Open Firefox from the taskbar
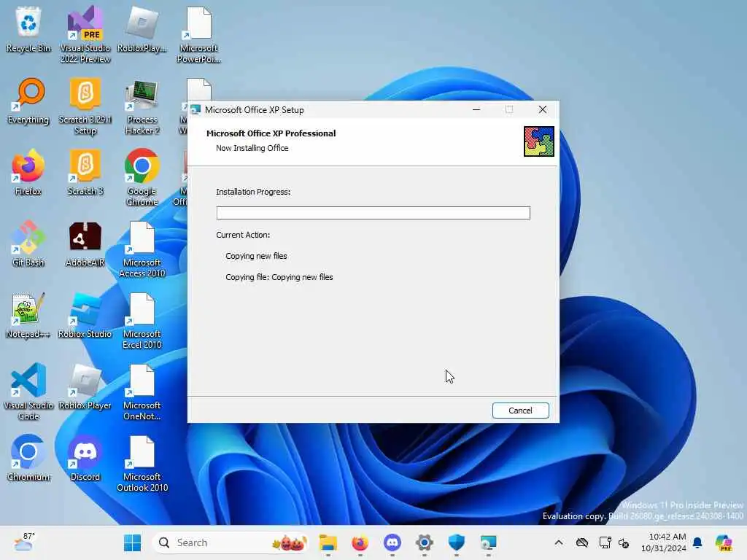Screen dimensions: 747x560 (360, 542)
